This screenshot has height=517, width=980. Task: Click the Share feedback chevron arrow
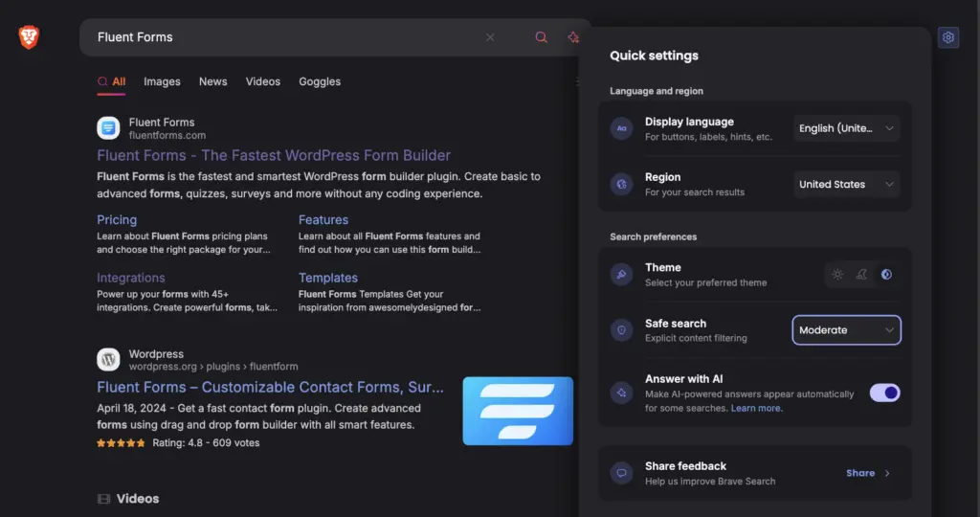[x=887, y=473]
